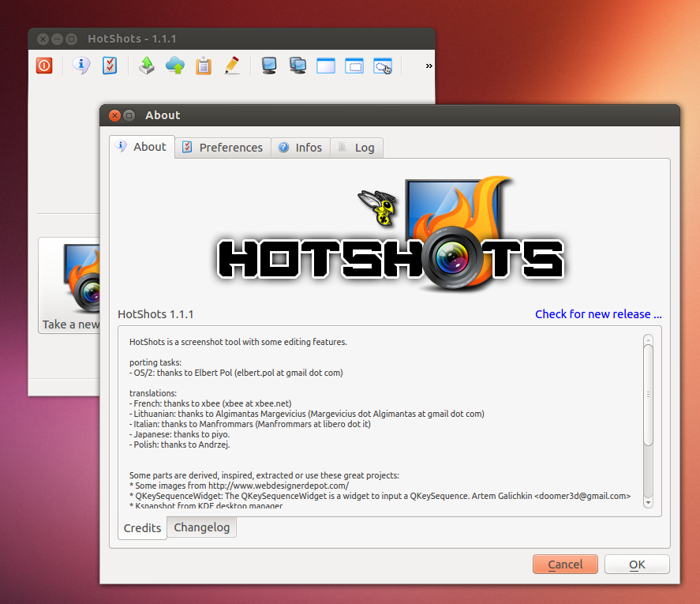The height and width of the screenshot is (604, 700).
Task: Click the copy to clipboard icon in toolbar
Action: pos(204,66)
